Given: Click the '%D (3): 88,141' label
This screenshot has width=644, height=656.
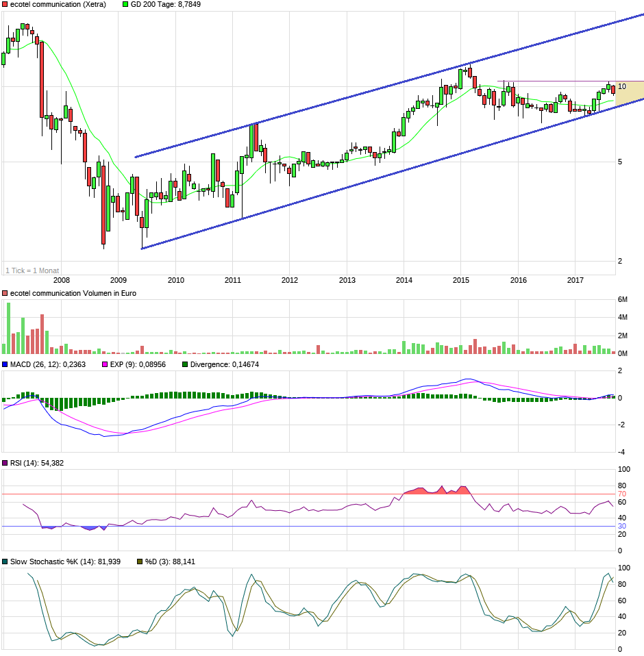Looking at the screenshot, I should pos(170,562).
